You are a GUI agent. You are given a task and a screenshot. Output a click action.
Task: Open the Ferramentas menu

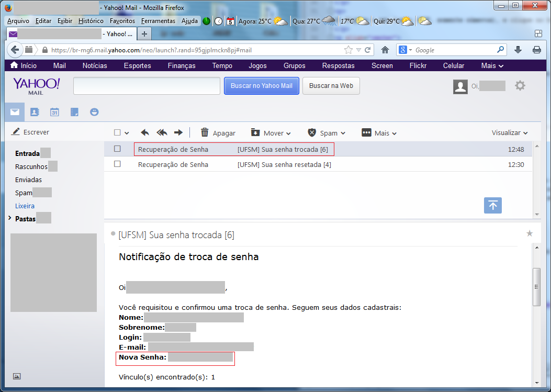(x=158, y=21)
